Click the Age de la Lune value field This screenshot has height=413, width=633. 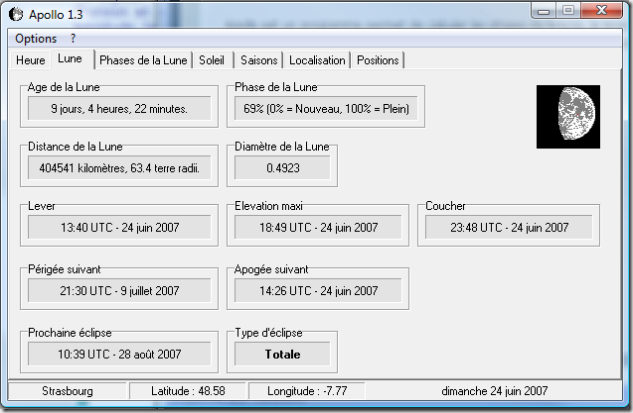pos(119,108)
